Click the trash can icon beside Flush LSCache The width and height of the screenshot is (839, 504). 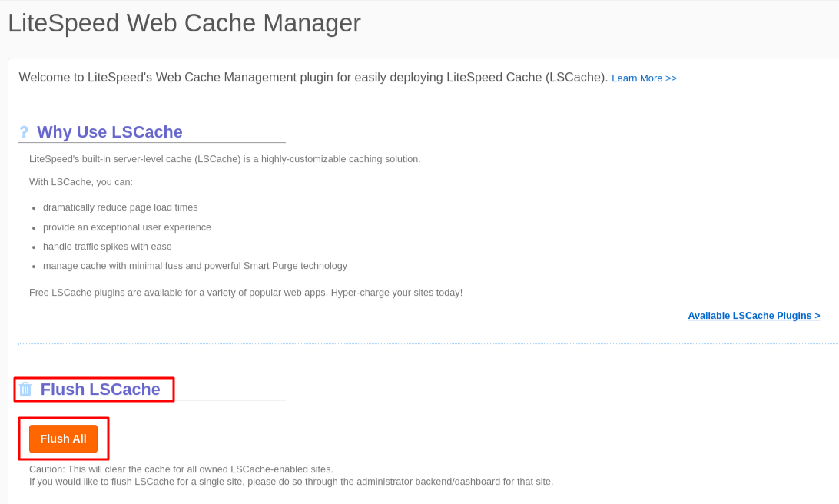coord(25,389)
